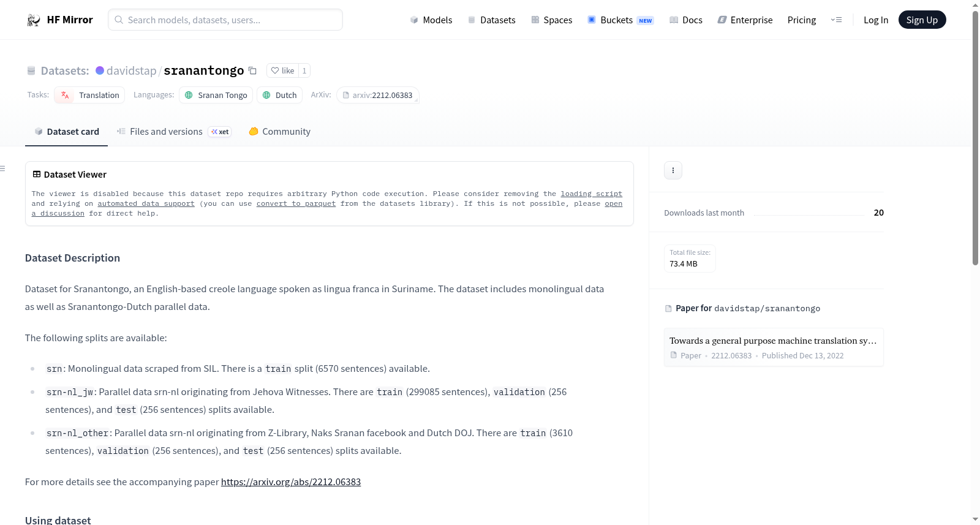Open the Enterprise navigation item
The height and width of the screenshot is (525, 980).
tap(745, 20)
